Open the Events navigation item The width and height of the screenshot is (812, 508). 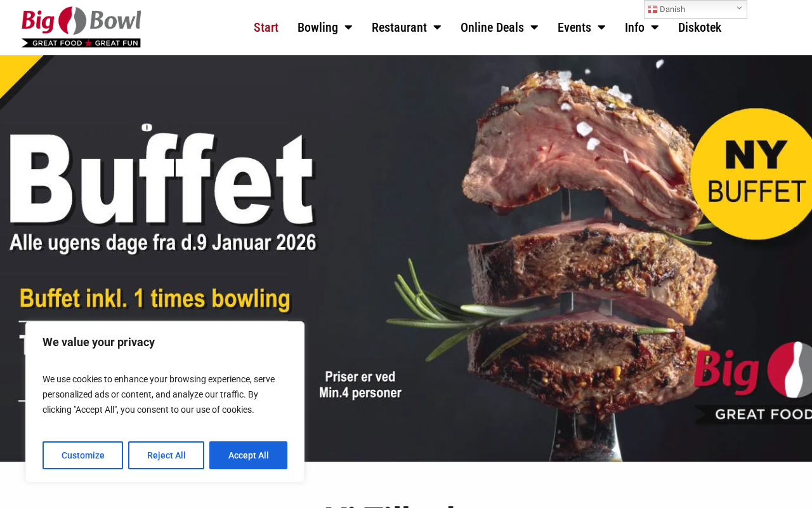pos(574,27)
